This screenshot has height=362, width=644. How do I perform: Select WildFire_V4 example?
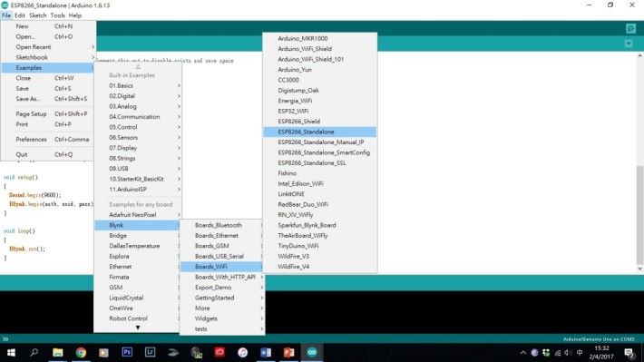(319, 266)
